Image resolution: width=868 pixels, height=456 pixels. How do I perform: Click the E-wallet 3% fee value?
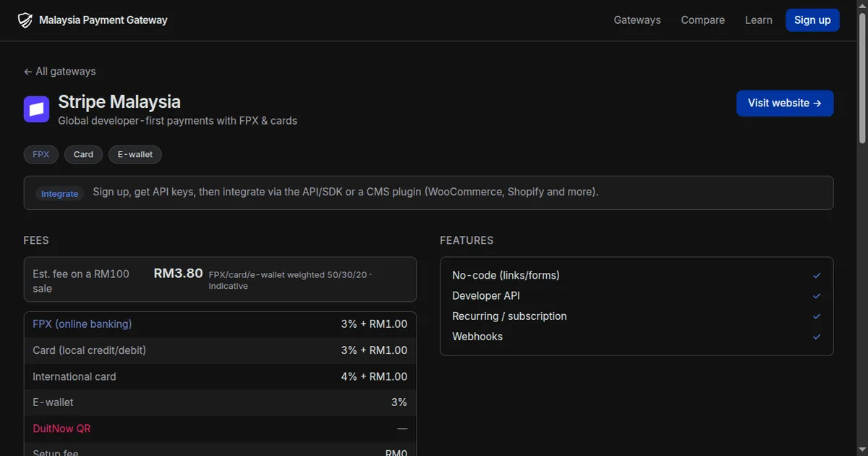(x=399, y=402)
